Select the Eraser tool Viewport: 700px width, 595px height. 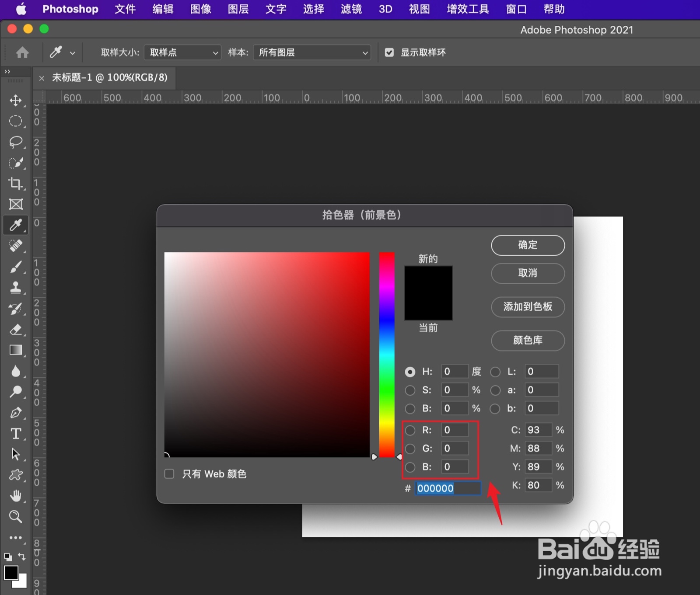click(16, 329)
